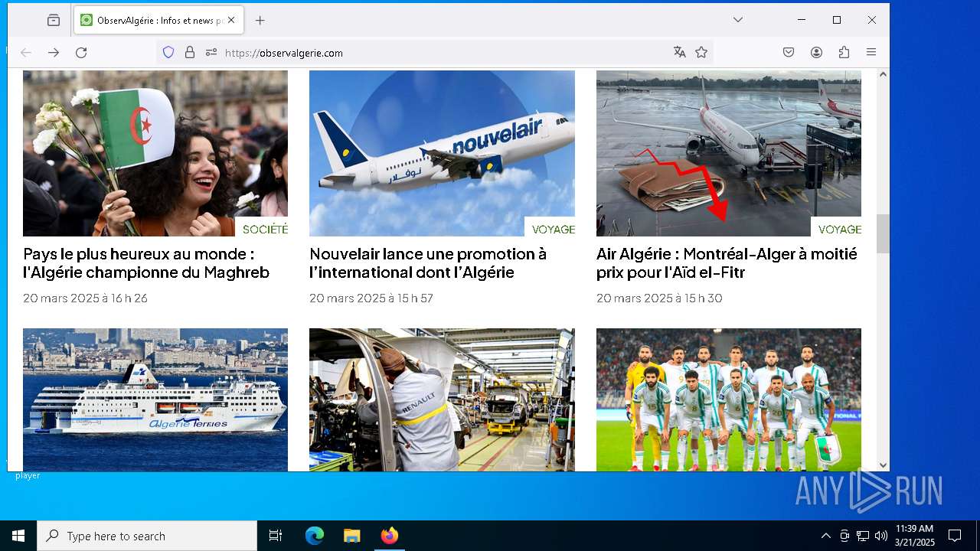The height and width of the screenshot is (551, 980).
Task: Open the SOCIÉTÉ category label
Action: tap(265, 230)
